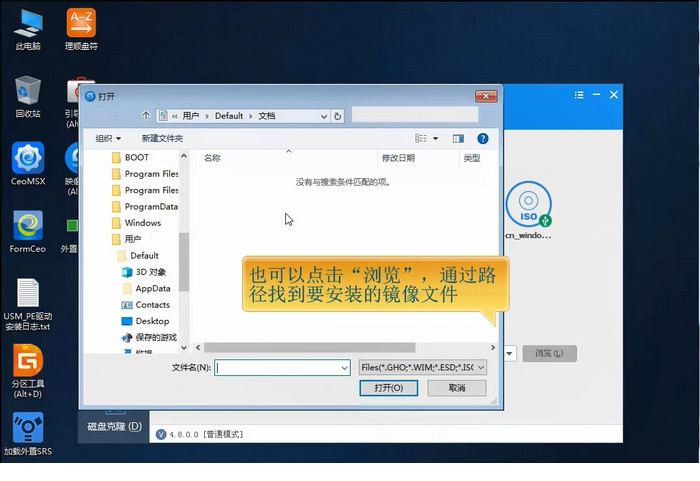Select the Desktop folder in tree

click(152, 321)
